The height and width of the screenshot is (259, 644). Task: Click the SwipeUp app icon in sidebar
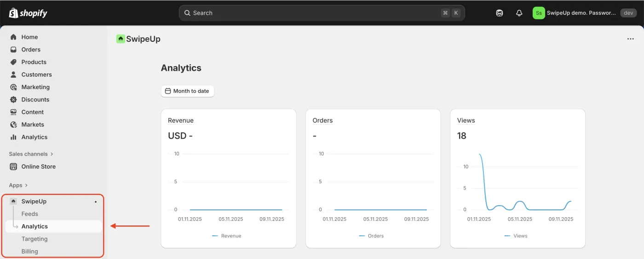(13, 201)
